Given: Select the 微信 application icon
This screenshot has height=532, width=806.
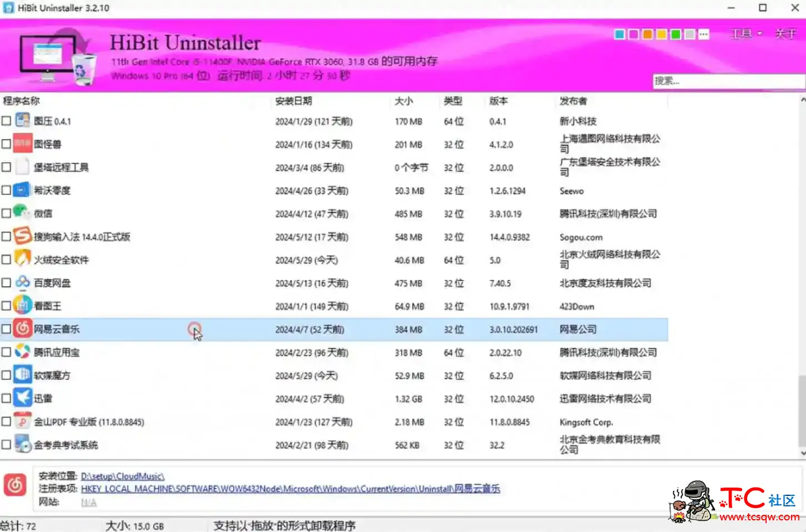Looking at the screenshot, I should coord(22,213).
